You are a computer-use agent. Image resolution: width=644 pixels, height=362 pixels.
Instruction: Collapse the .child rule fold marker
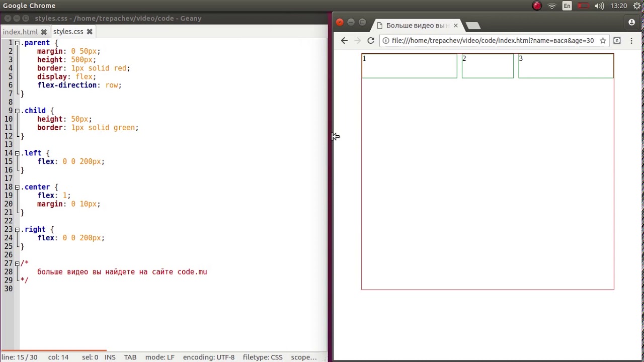click(x=17, y=111)
